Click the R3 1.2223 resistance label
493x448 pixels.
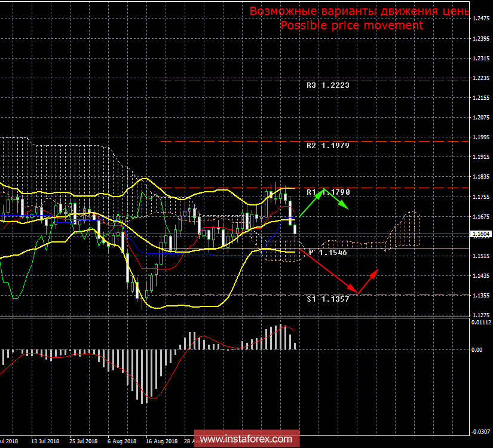pyautogui.click(x=328, y=85)
